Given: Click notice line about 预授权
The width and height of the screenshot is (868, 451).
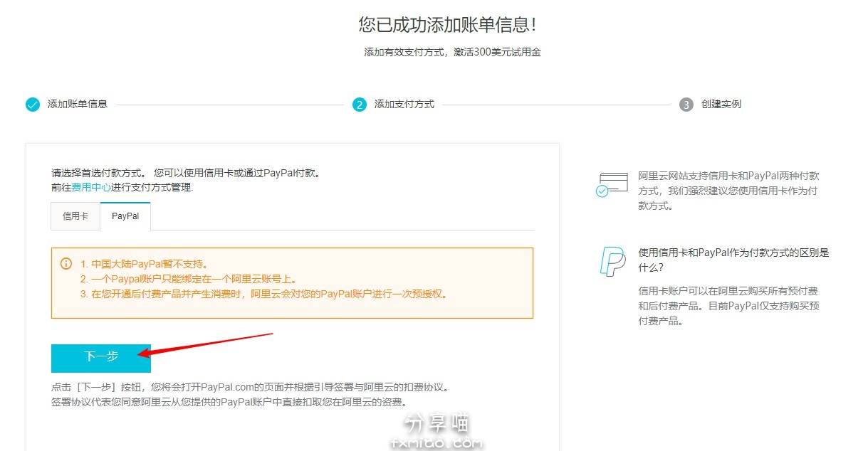Looking at the screenshot, I should coord(265,294).
